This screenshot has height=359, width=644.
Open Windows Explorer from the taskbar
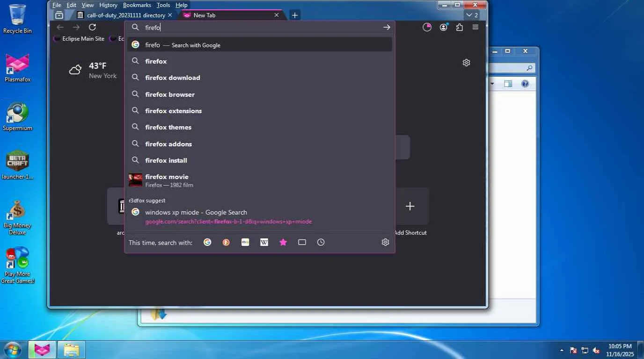tap(71, 350)
